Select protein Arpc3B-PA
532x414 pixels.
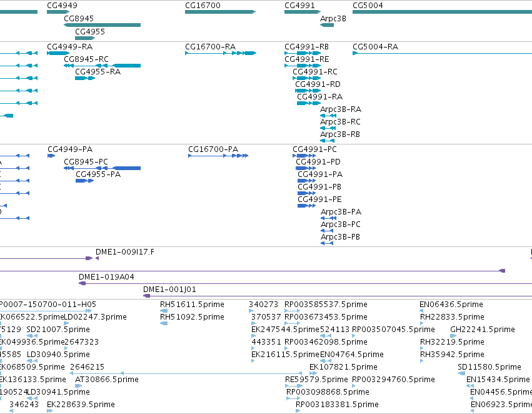point(341,212)
